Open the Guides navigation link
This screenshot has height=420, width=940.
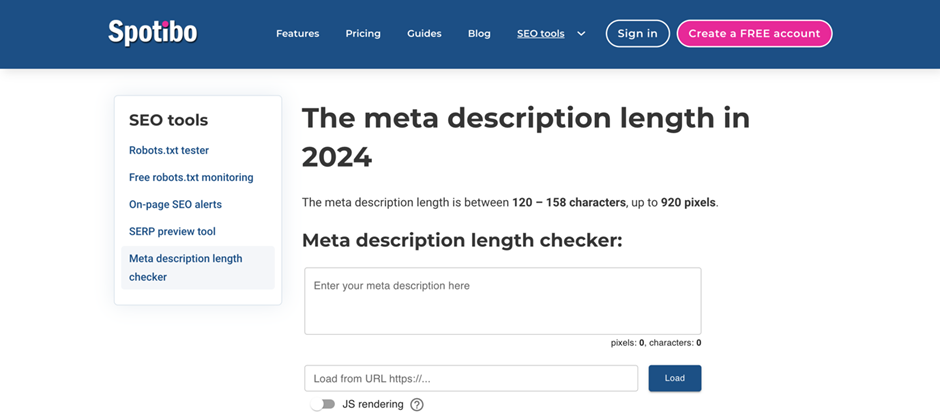click(424, 34)
